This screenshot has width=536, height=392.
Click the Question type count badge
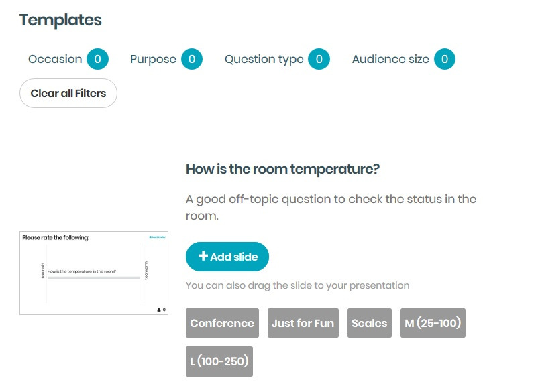319,59
